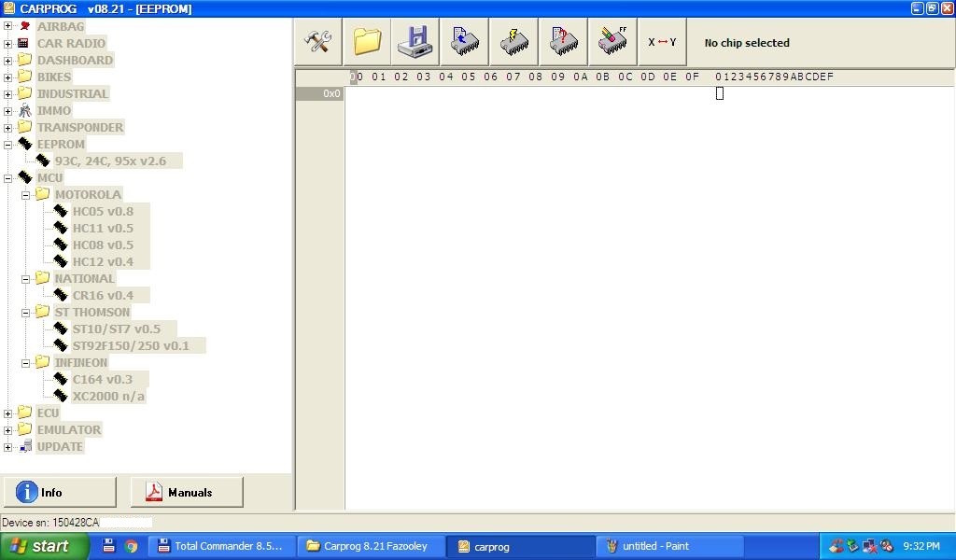Click the floppy quick launch icon beside Start
The width and height of the screenshot is (956, 560).
pos(108,545)
